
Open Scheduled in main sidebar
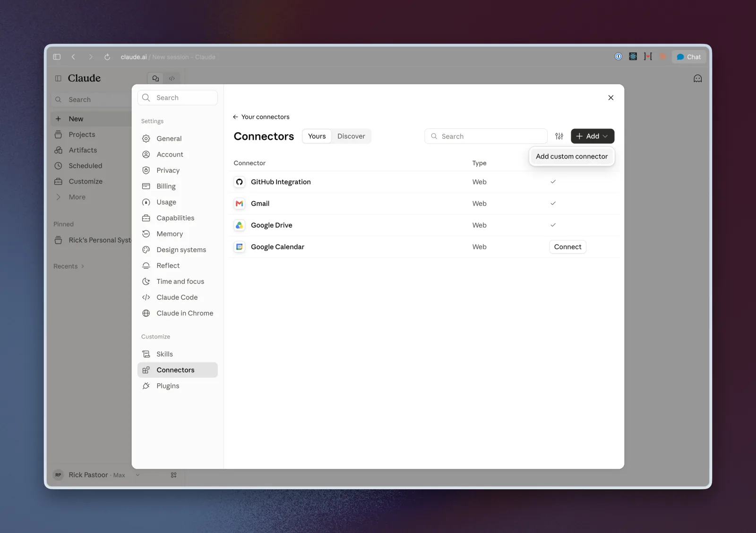pos(91,166)
